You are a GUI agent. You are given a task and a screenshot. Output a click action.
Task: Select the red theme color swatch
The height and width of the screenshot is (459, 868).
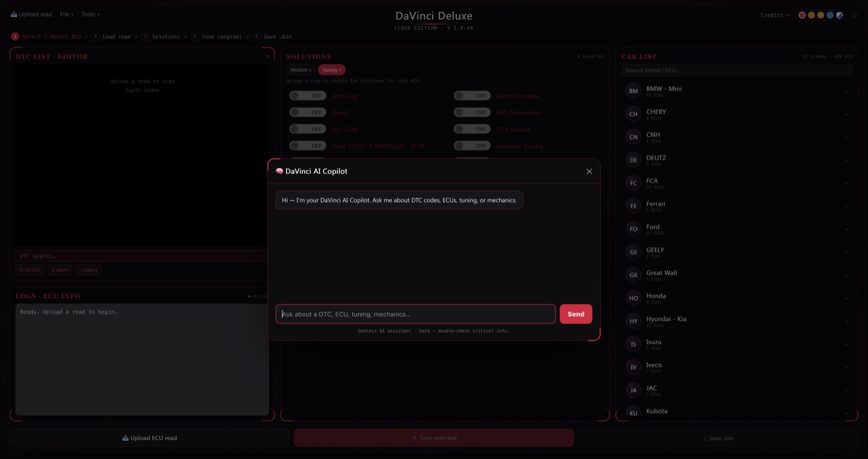tap(802, 15)
